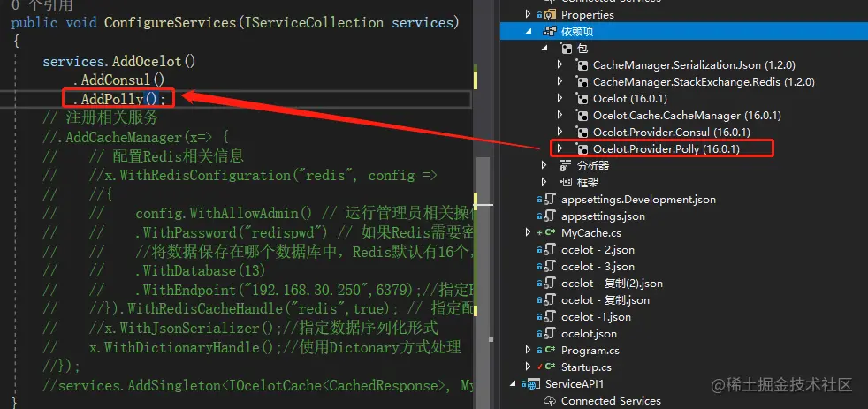Click the services.AddOcelot() code line
Image resolution: width=868 pixels, height=409 pixels.
coord(119,61)
